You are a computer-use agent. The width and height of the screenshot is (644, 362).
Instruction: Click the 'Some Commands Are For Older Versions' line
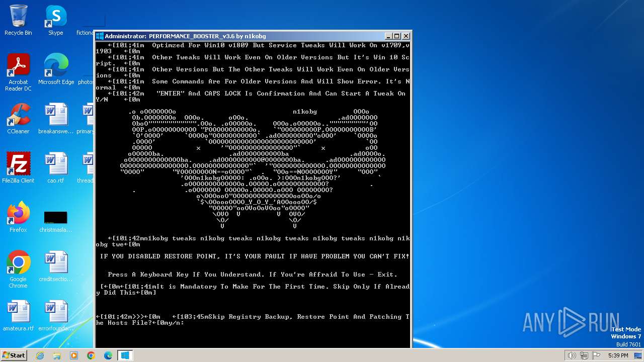[253, 84]
